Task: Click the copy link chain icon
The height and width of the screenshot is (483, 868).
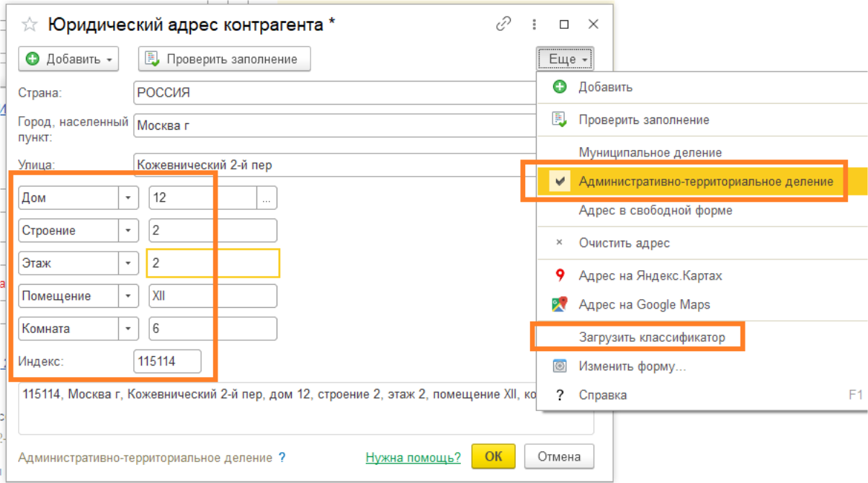Action: (x=503, y=25)
